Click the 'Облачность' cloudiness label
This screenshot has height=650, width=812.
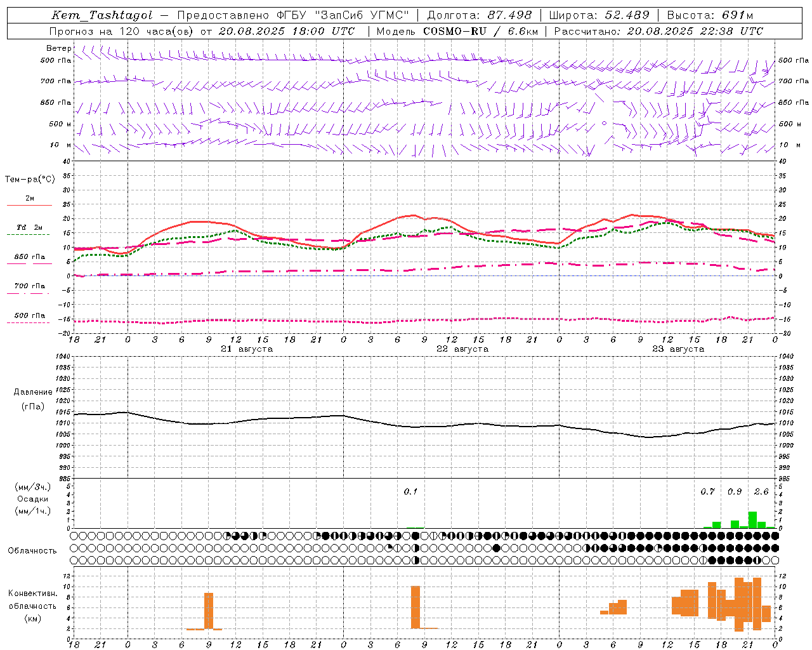coord(32,550)
